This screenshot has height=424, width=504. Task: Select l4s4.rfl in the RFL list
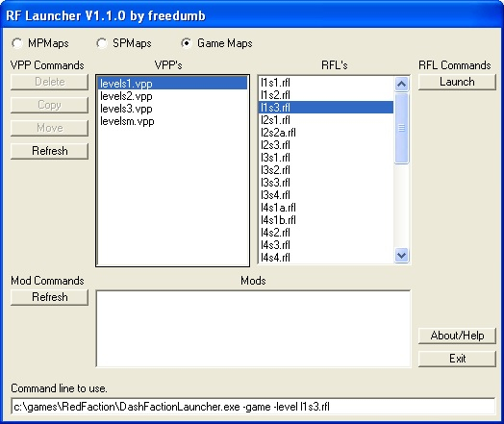326,258
